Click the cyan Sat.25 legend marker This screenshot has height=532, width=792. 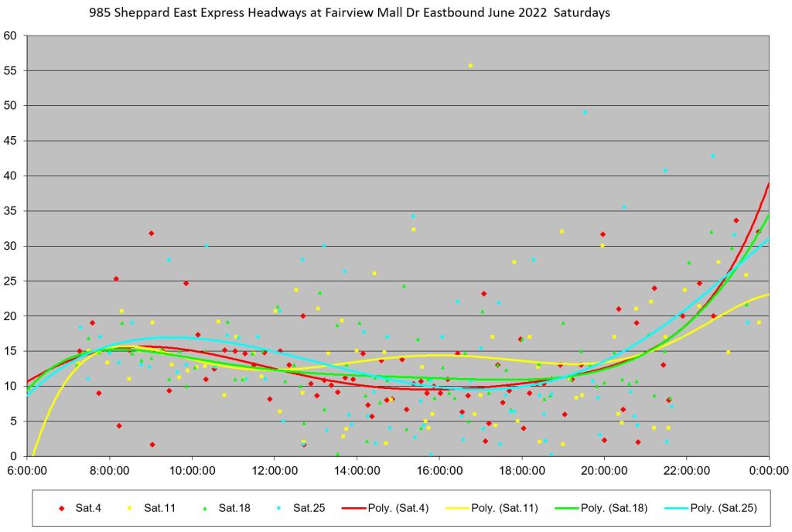click(x=278, y=508)
